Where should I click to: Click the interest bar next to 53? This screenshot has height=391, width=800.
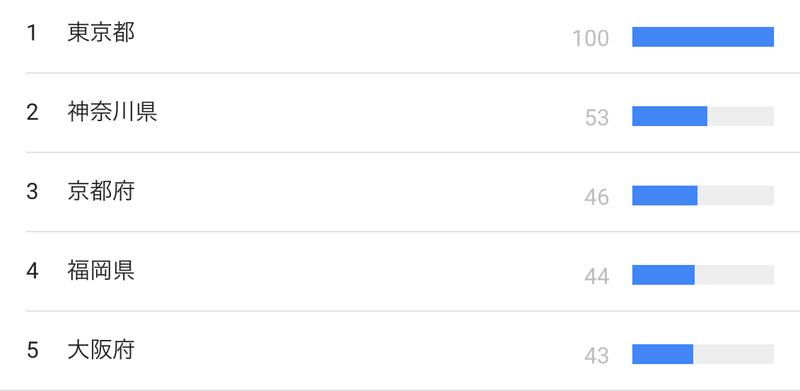click(x=703, y=116)
